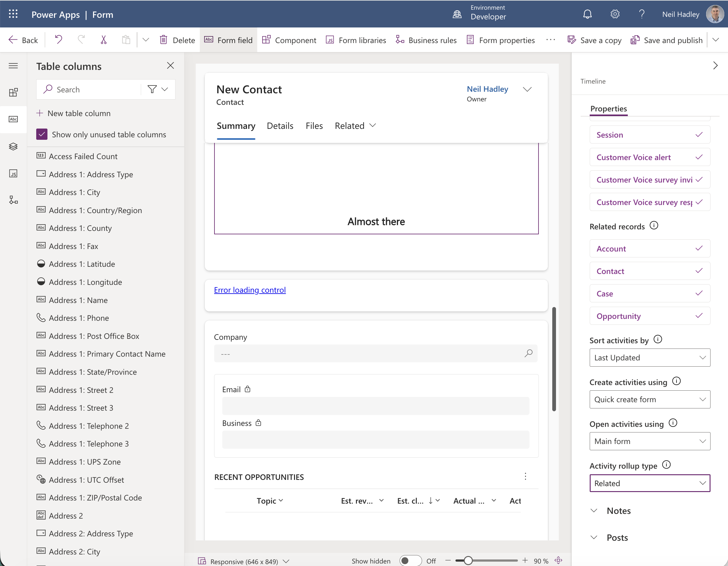
Task: Toggle the Contact related record
Action: point(650,271)
